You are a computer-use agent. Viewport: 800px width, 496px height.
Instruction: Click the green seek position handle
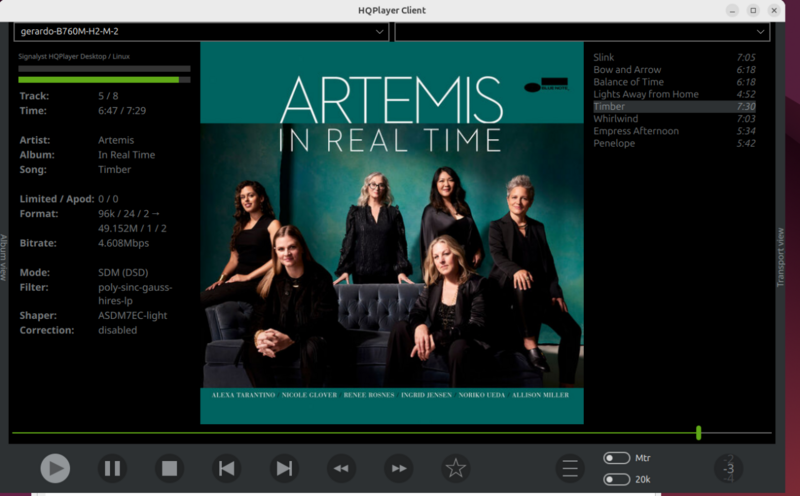698,432
